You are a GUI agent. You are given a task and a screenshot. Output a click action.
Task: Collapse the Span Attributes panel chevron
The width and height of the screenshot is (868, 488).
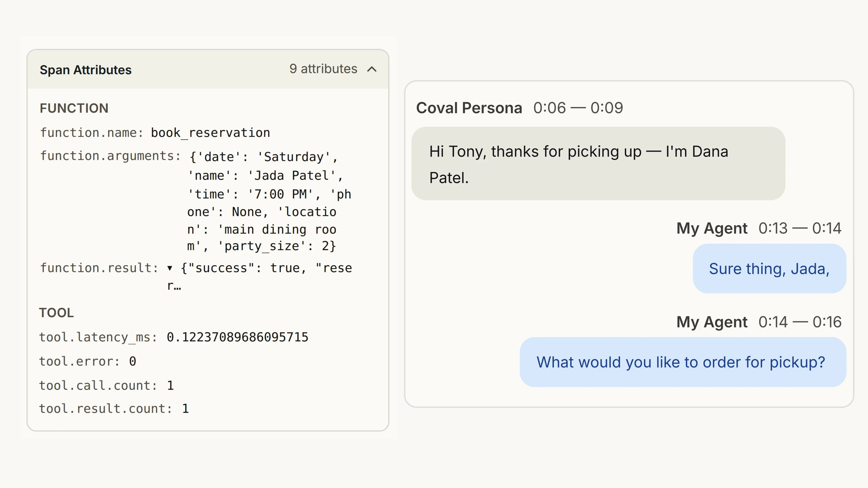[x=372, y=69]
